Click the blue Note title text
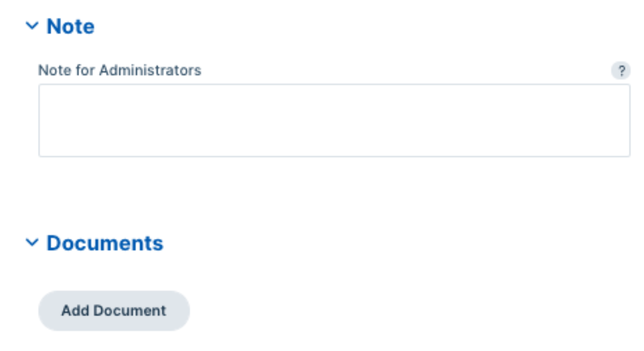Image resolution: width=644 pixels, height=351 pixels. point(71,27)
